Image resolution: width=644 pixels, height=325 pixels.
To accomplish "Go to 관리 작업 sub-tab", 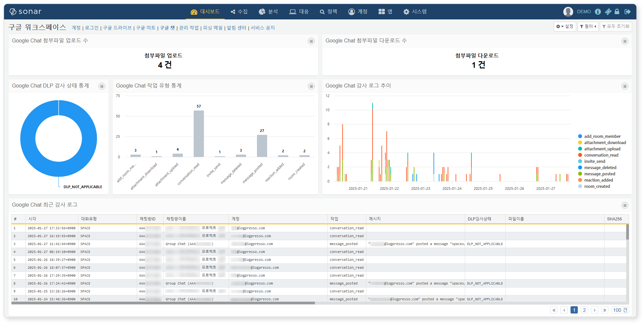I will (x=189, y=28).
